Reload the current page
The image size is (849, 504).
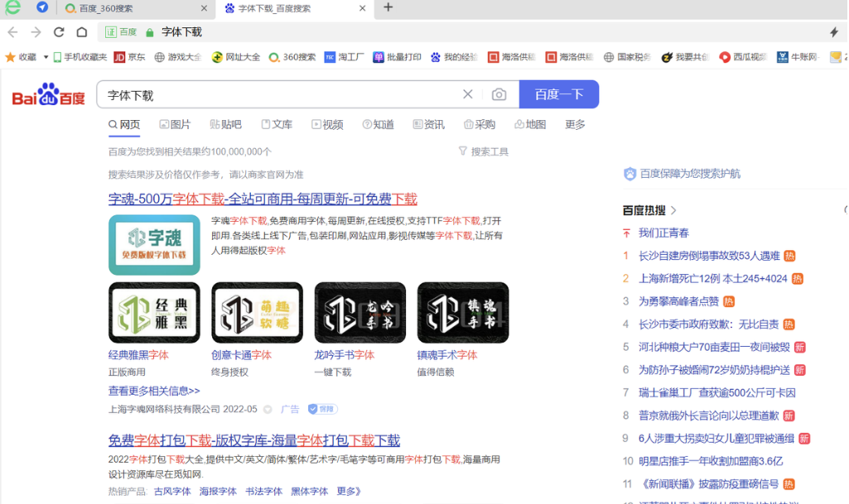[x=59, y=32]
